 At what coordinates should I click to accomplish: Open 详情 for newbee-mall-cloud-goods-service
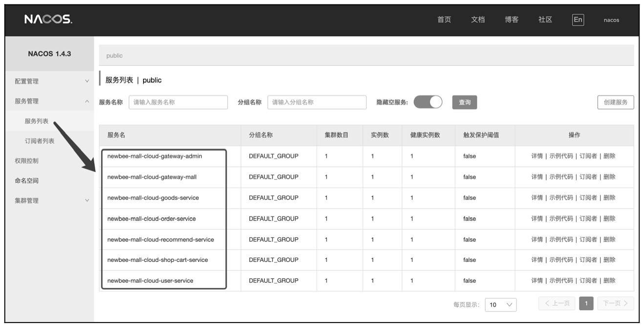pyautogui.click(x=537, y=197)
